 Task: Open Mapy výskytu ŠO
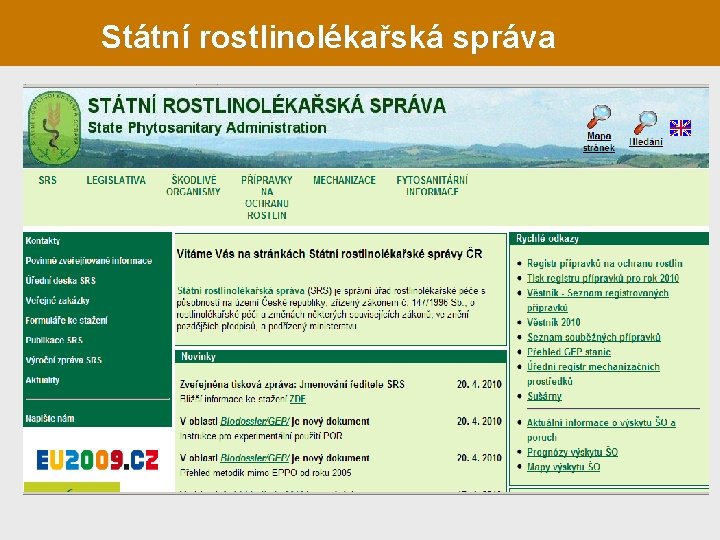(563, 467)
